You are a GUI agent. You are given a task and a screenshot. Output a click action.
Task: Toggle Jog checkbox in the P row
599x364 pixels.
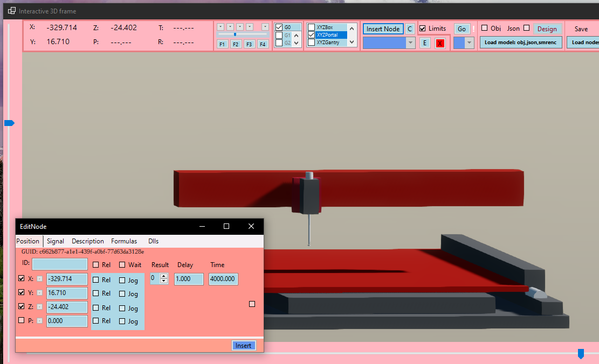(122, 321)
